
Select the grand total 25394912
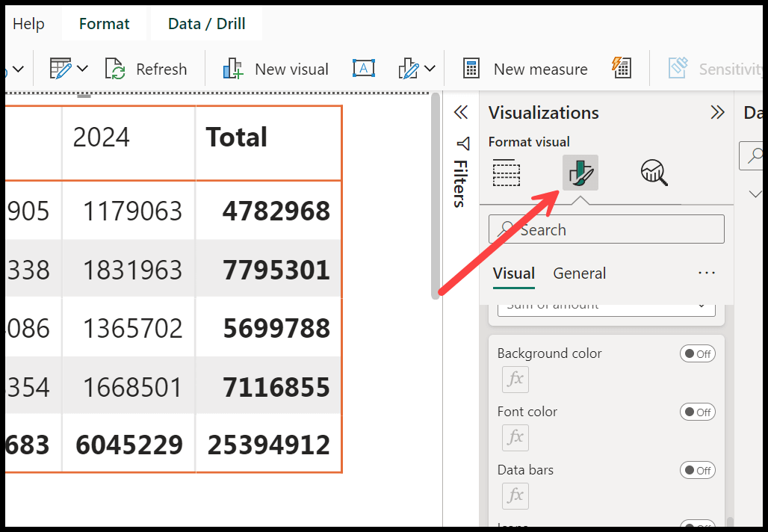click(x=268, y=445)
